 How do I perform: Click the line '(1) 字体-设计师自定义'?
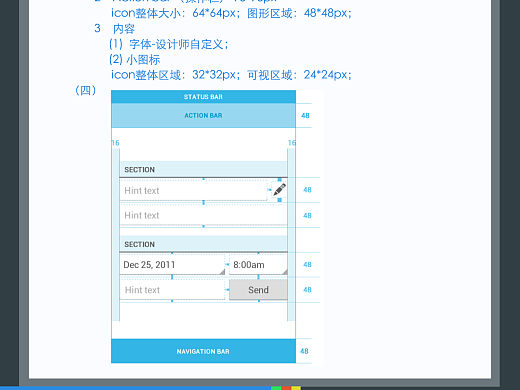pos(169,44)
